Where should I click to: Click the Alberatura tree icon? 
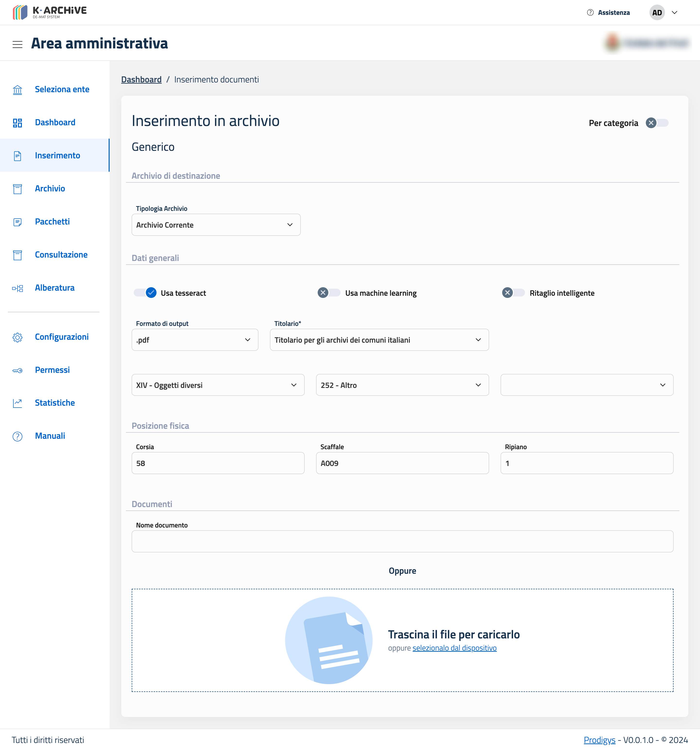[x=17, y=288]
